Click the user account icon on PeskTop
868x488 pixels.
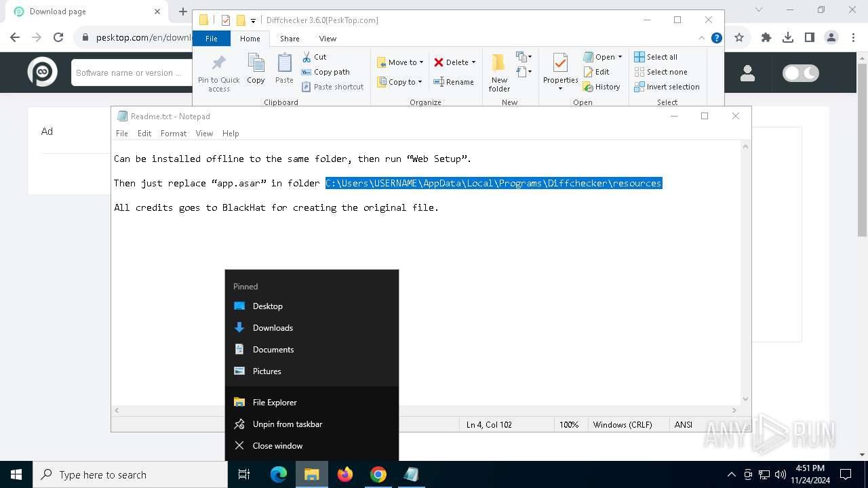pos(747,73)
